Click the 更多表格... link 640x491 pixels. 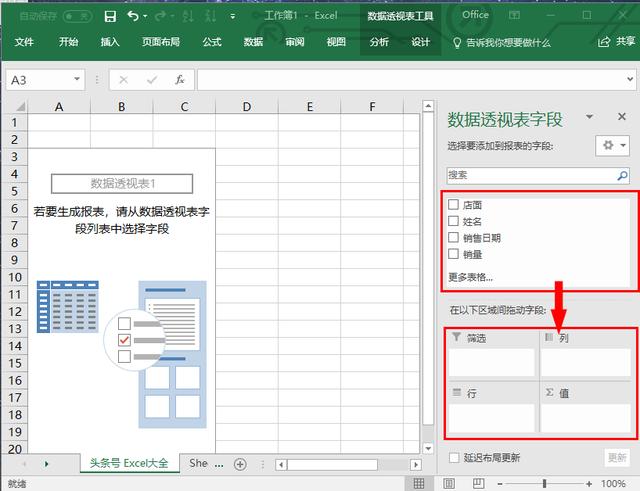tap(470, 277)
